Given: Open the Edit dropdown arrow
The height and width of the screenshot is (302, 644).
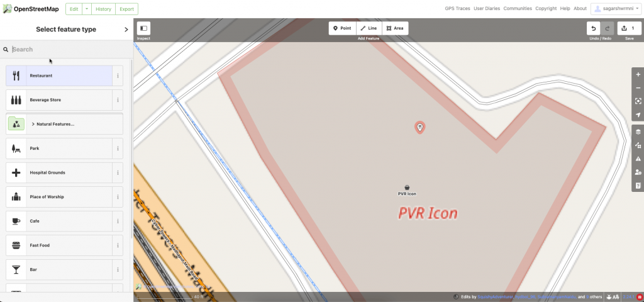Looking at the screenshot, I should click(x=87, y=9).
